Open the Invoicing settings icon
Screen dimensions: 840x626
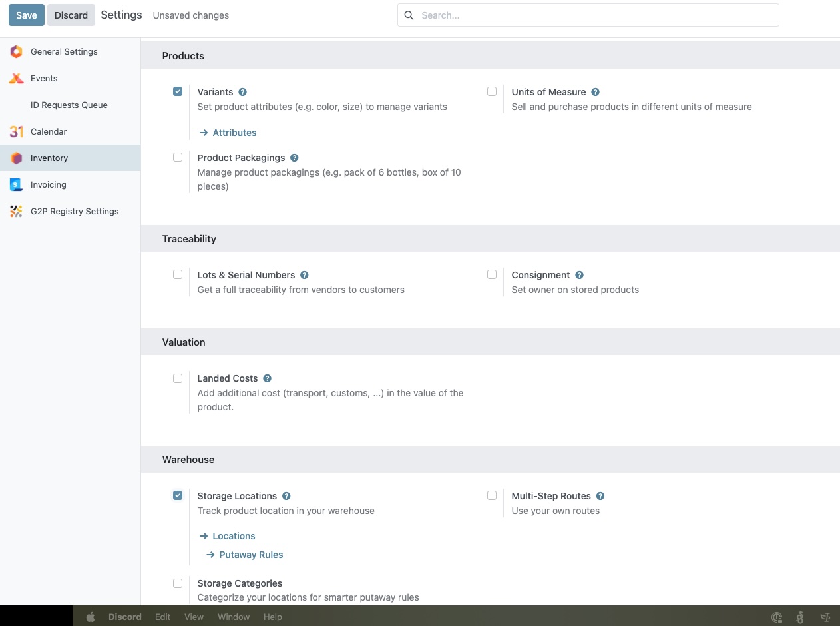(x=16, y=184)
